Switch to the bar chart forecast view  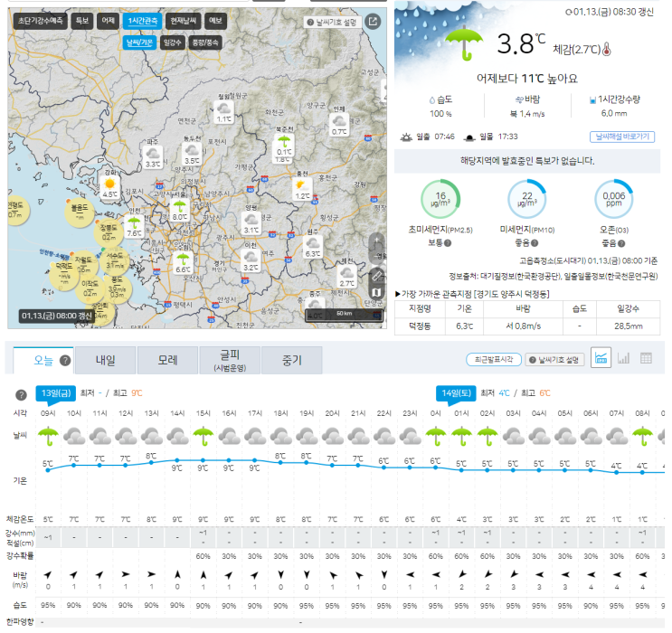tap(623, 358)
